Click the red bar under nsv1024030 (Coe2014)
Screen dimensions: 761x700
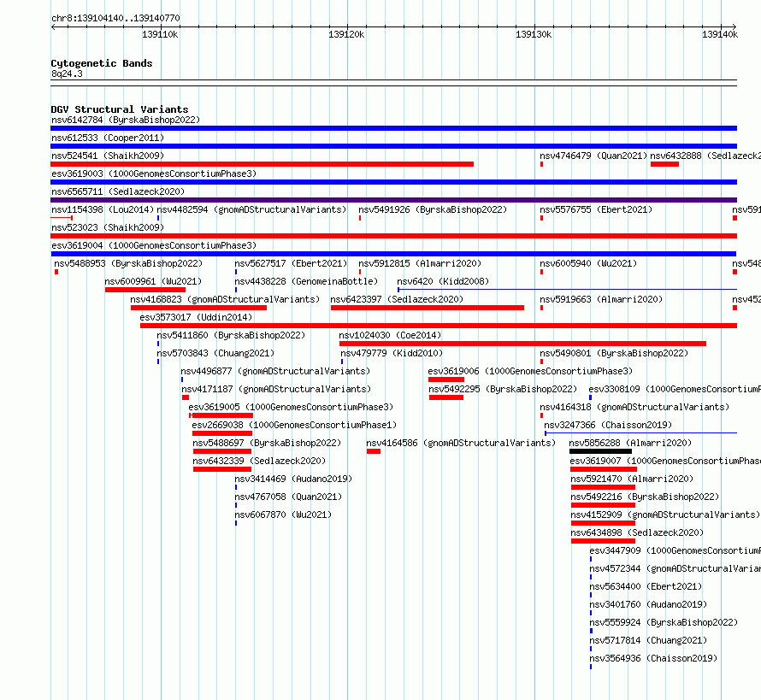(522, 344)
